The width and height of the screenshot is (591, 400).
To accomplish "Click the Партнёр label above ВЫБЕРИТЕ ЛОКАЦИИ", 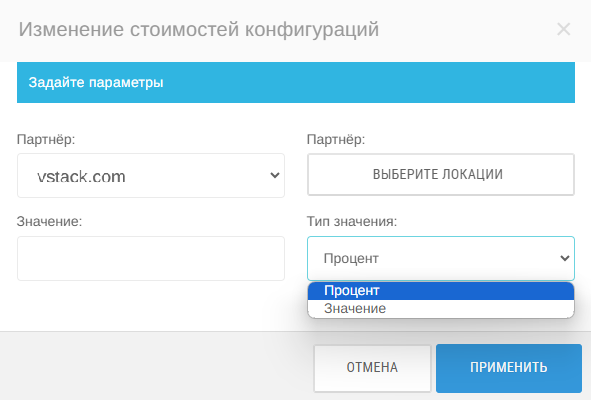I will 336,140.
